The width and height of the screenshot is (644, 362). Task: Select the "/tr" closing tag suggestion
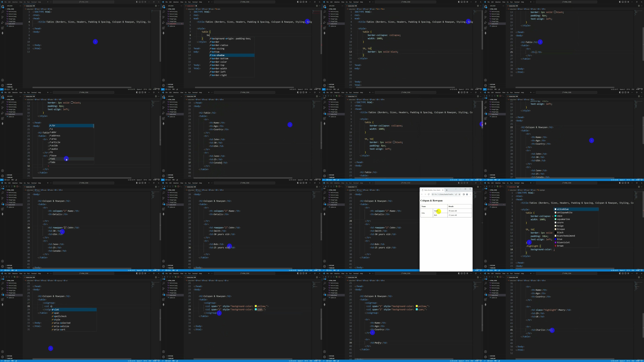pyautogui.click(x=53, y=126)
